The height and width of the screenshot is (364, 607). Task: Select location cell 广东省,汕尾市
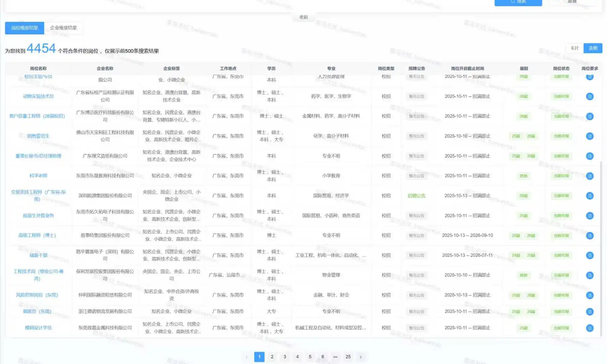click(226, 275)
